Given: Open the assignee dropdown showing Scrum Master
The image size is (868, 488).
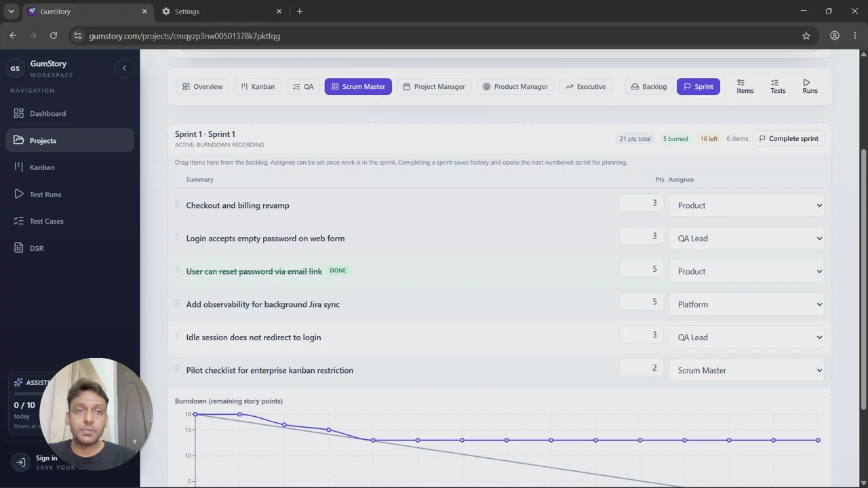Looking at the screenshot, I should 746,370.
